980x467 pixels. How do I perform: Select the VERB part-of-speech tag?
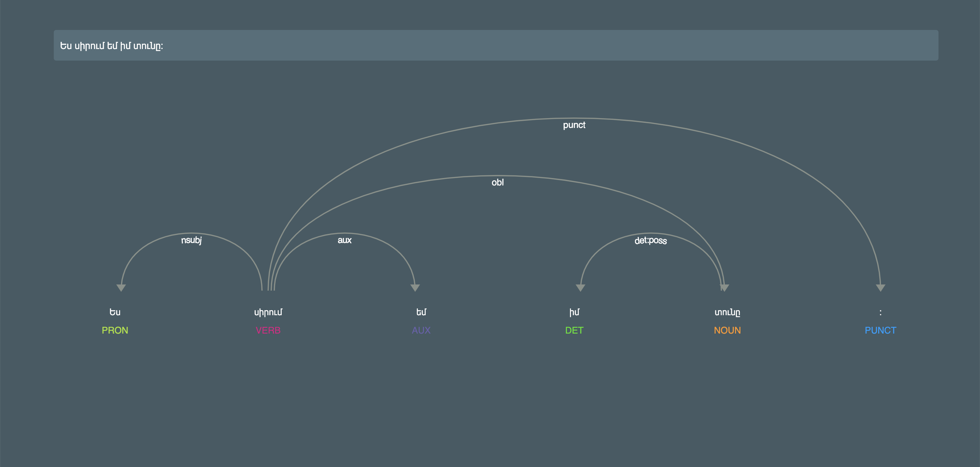tap(268, 330)
